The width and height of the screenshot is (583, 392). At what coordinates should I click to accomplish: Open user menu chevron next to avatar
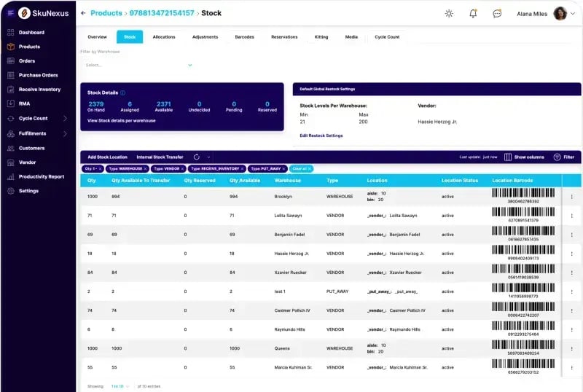coord(573,13)
